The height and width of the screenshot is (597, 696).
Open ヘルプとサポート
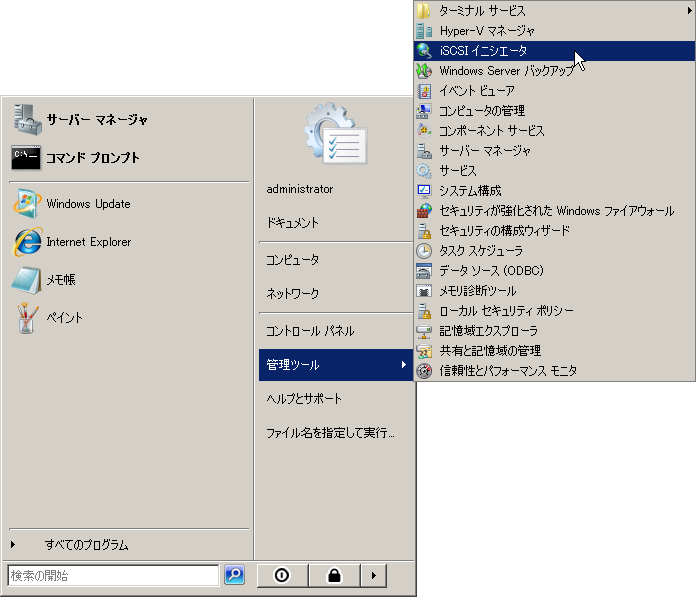[x=304, y=399]
